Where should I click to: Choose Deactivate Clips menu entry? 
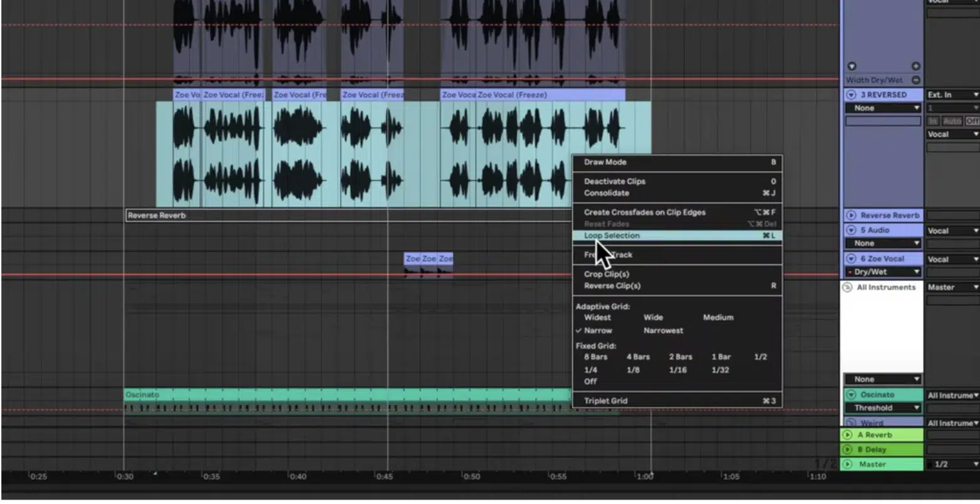click(677, 181)
